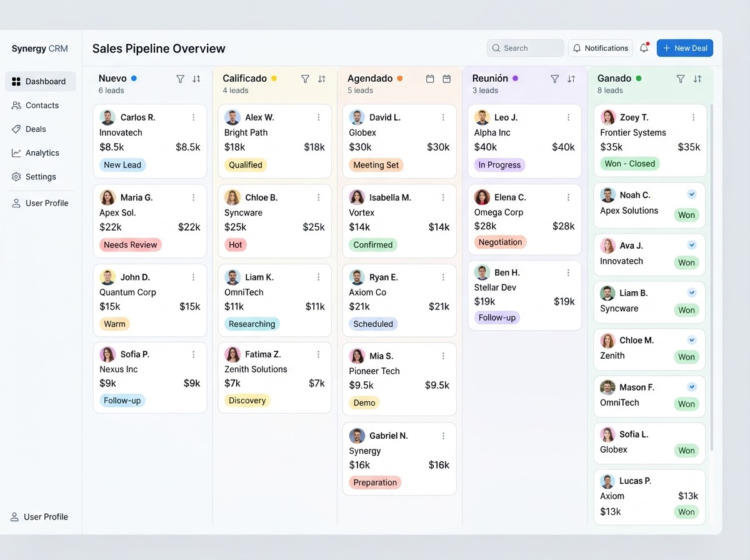Click Carlos R. avatar photo
Screen dimensions: 750x560
click(107, 117)
